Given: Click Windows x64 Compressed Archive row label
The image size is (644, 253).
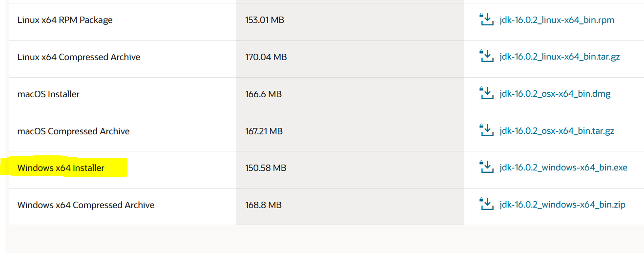Looking at the screenshot, I should (x=86, y=205).
